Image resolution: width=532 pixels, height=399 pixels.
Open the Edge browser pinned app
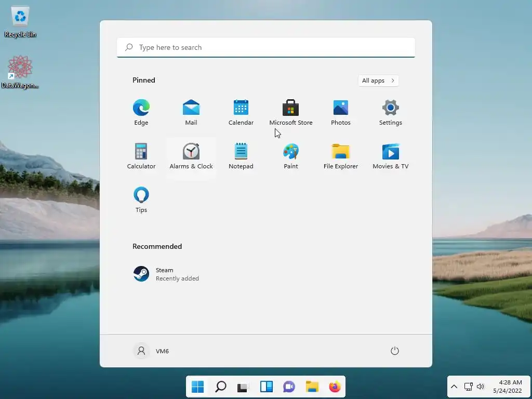[141, 113]
